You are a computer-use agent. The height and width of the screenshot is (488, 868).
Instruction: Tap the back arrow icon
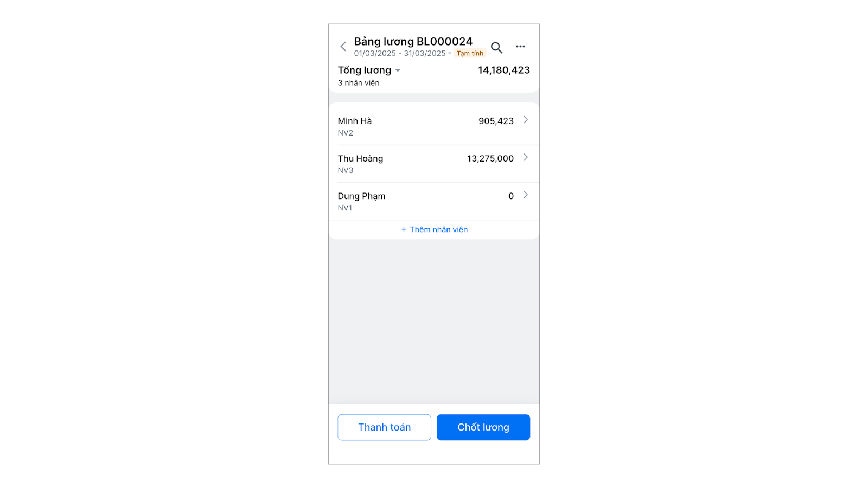pos(343,47)
